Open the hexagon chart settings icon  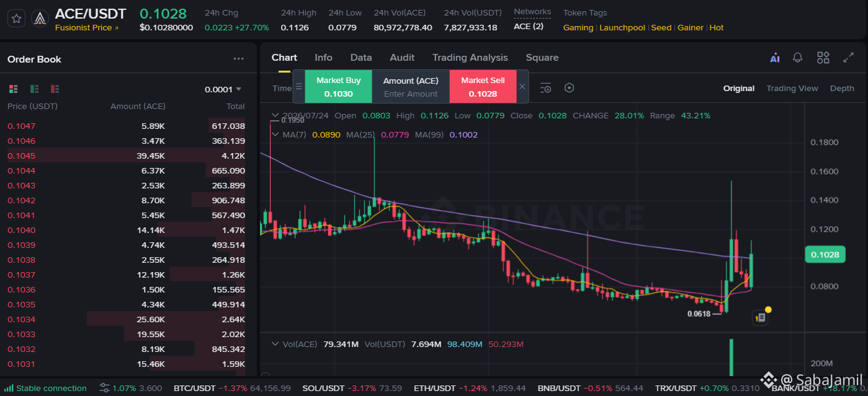point(569,88)
